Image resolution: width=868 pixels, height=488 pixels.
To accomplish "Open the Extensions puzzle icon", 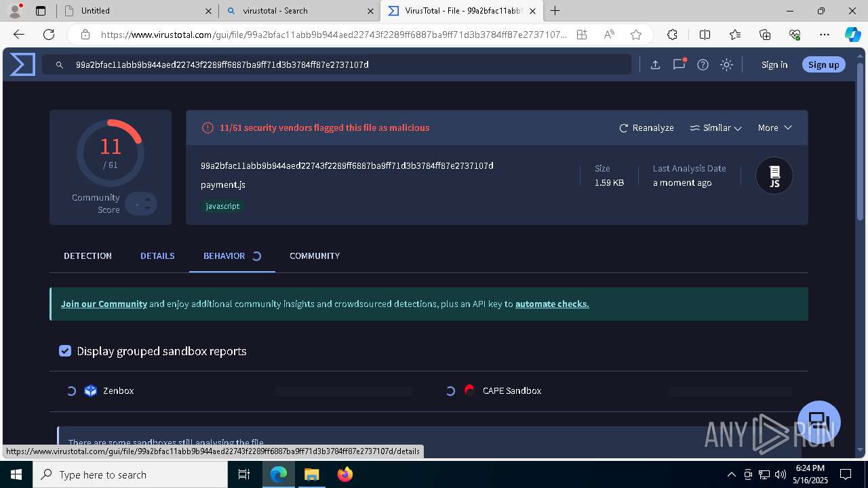I will (x=672, y=35).
